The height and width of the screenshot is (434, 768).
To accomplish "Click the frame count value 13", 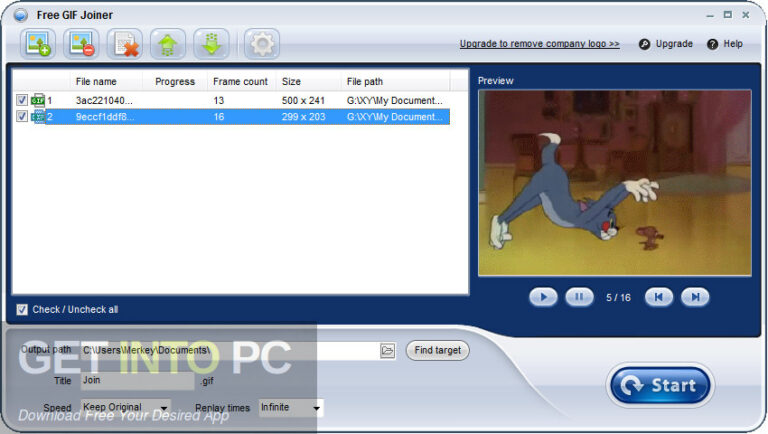I will pos(218,100).
